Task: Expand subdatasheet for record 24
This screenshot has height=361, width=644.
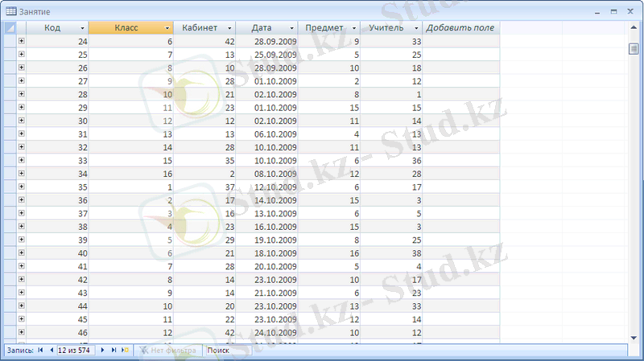Action: pyautogui.click(x=22, y=41)
